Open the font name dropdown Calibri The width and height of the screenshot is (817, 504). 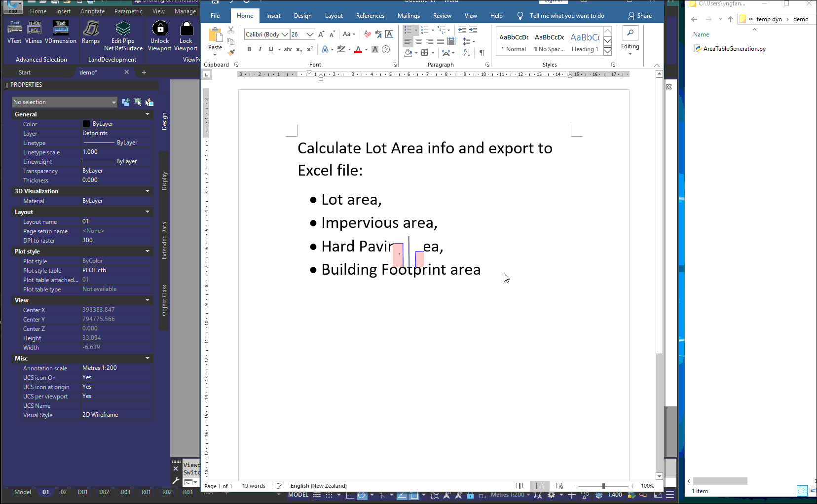pos(285,35)
